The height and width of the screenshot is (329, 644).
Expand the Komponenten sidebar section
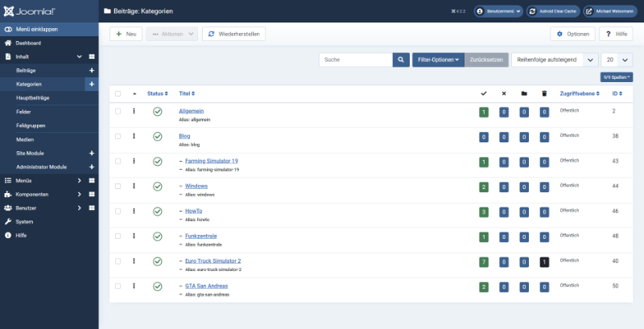click(x=79, y=195)
